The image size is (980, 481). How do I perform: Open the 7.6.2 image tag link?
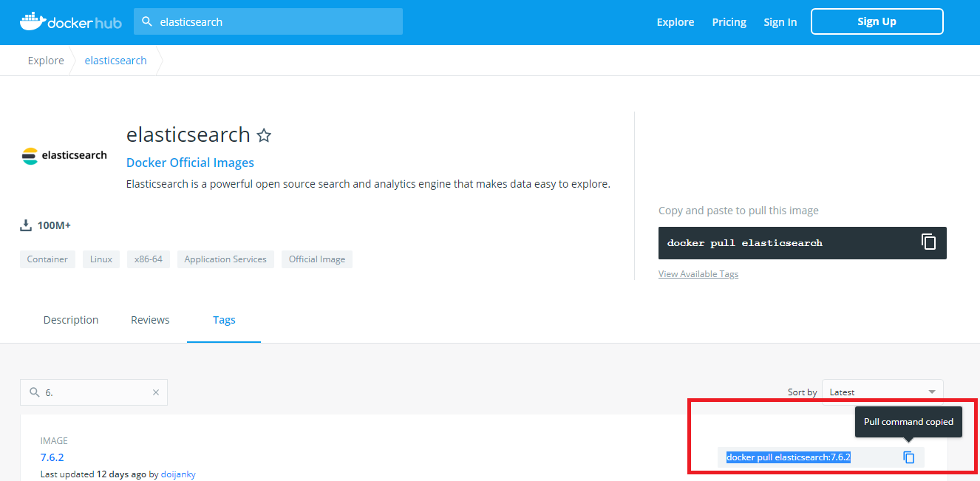click(x=52, y=457)
